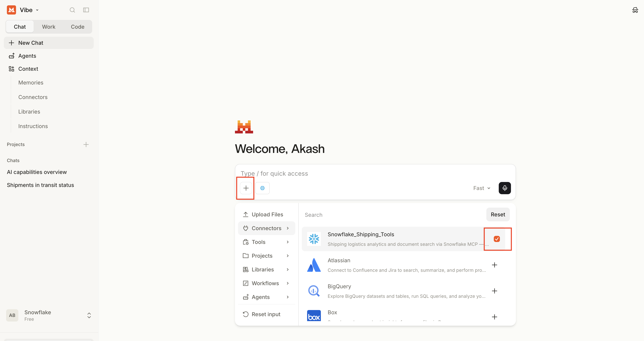
Task: Collapse the sidebar panel icon
Action: click(x=86, y=10)
